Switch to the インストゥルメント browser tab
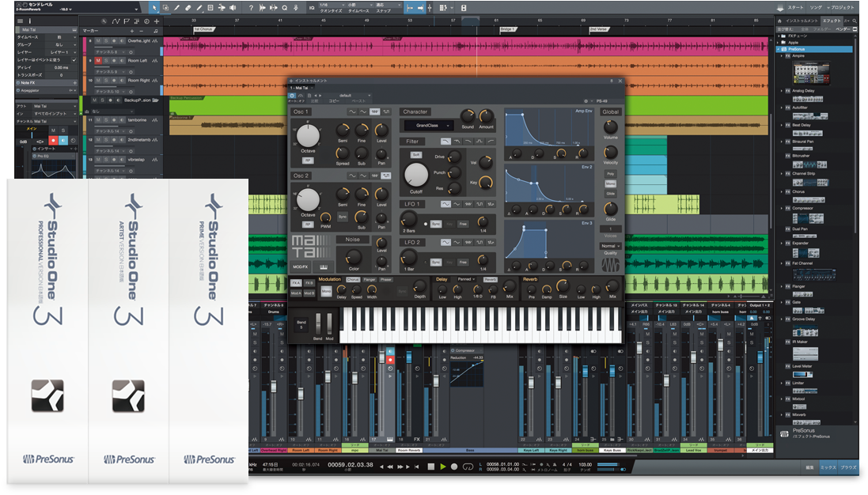The image size is (868, 495). click(802, 21)
